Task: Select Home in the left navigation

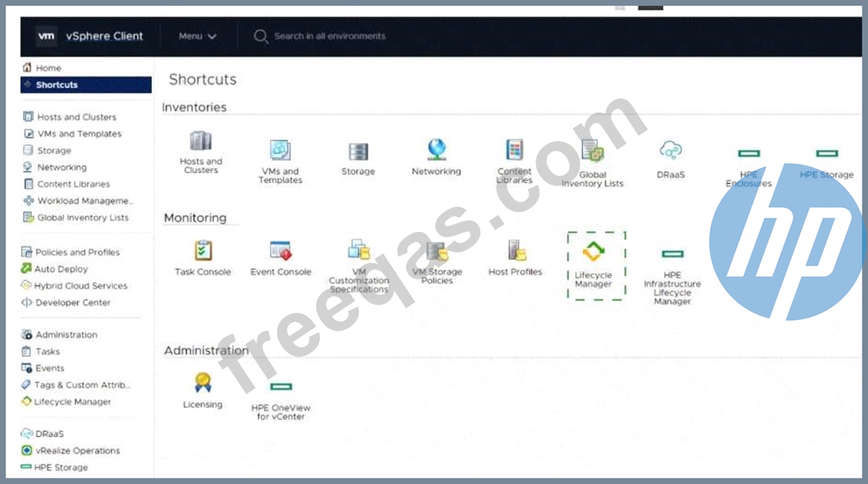Action: point(48,68)
